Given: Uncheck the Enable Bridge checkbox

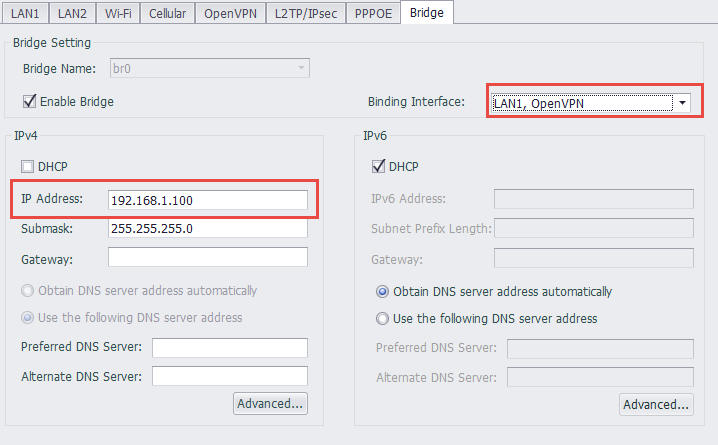Looking at the screenshot, I should pyautogui.click(x=30, y=101).
